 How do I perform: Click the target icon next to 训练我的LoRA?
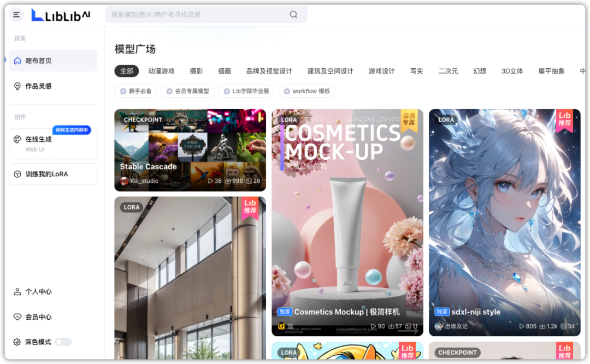17,174
